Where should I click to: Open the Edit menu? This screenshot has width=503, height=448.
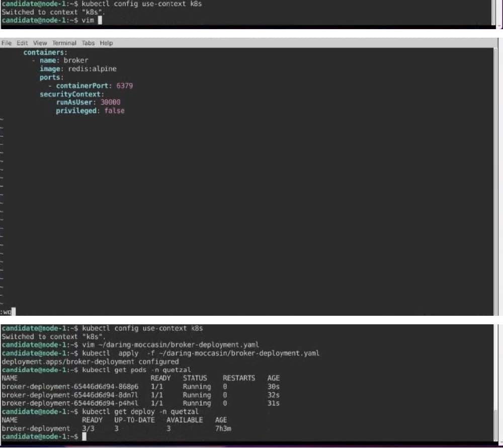tap(22, 43)
